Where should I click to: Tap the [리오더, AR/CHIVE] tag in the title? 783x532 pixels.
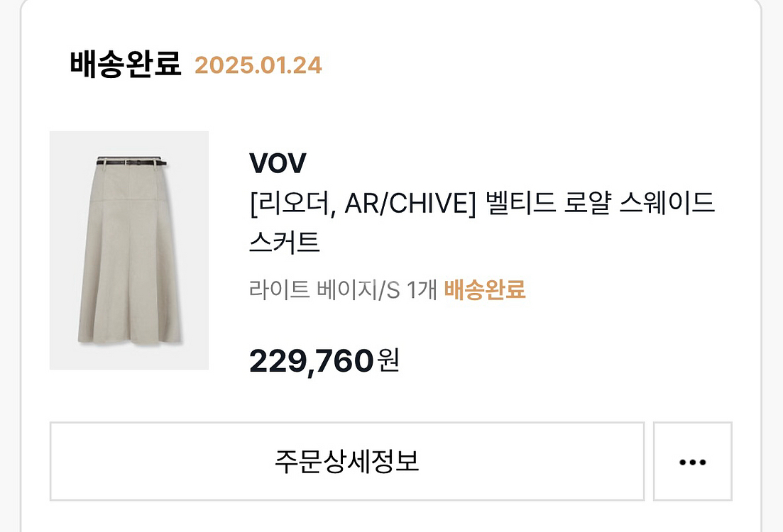coord(363,203)
